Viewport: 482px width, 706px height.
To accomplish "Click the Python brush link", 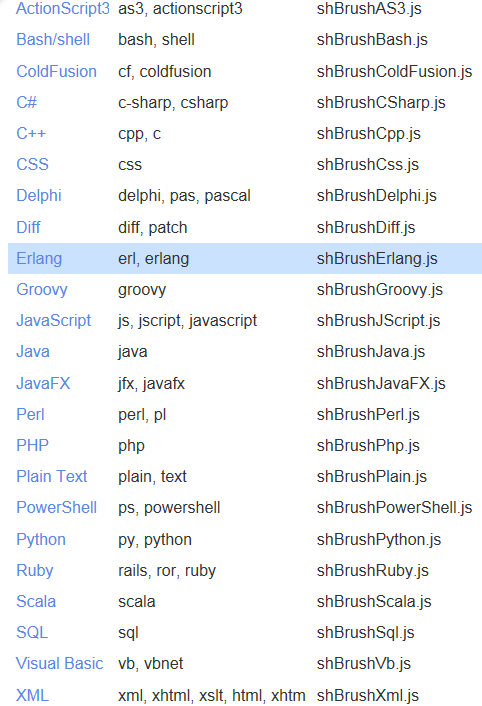I will click(x=41, y=539).
